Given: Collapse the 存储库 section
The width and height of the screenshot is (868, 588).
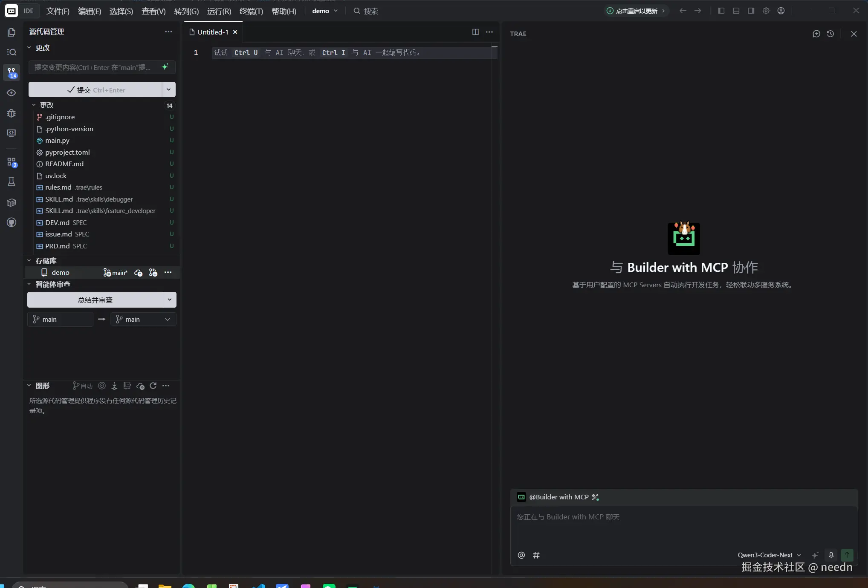Looking at the screenshot, I should point(29,261).
